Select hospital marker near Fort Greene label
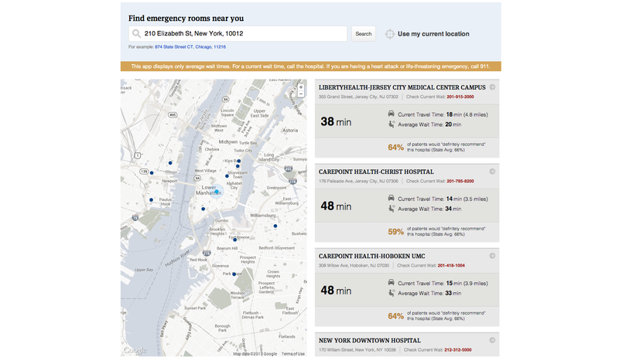 tap(235, 240)
